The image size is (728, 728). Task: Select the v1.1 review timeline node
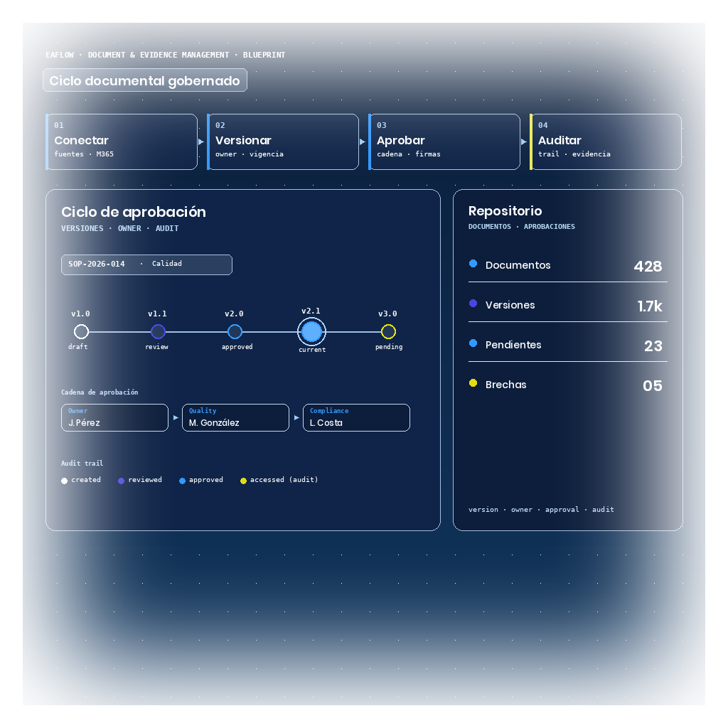(x=158, y=331)
